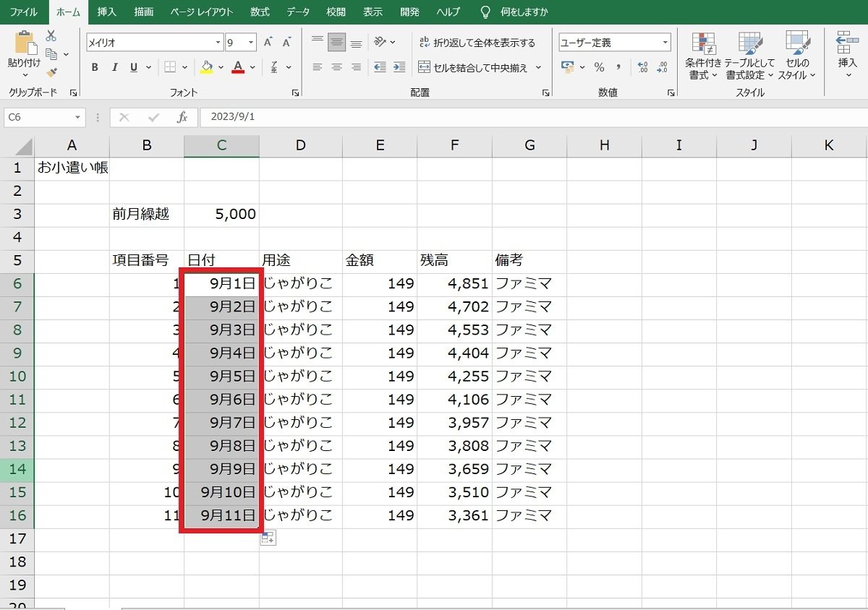Viewport: 868px width, 610px height.
Task: Select the red font color swatch
Action: pyautogui.click(x=237, y=72)
